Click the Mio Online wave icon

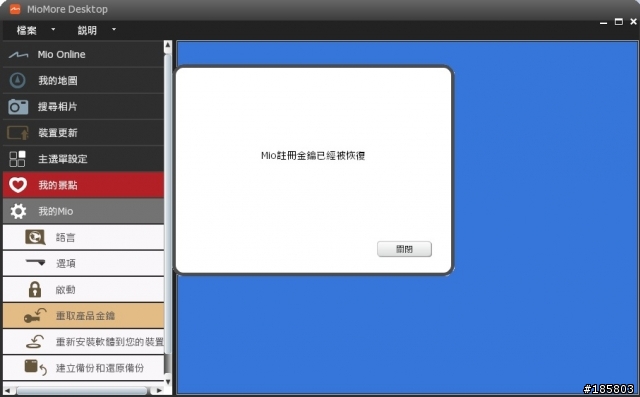point(18,55)
